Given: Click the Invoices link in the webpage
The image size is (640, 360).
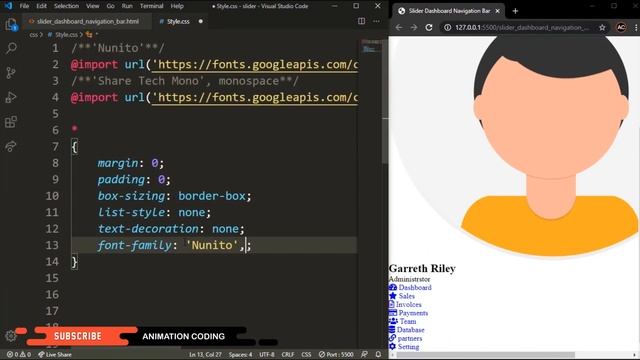Looking at the screenshot, I should coord(409,304).
